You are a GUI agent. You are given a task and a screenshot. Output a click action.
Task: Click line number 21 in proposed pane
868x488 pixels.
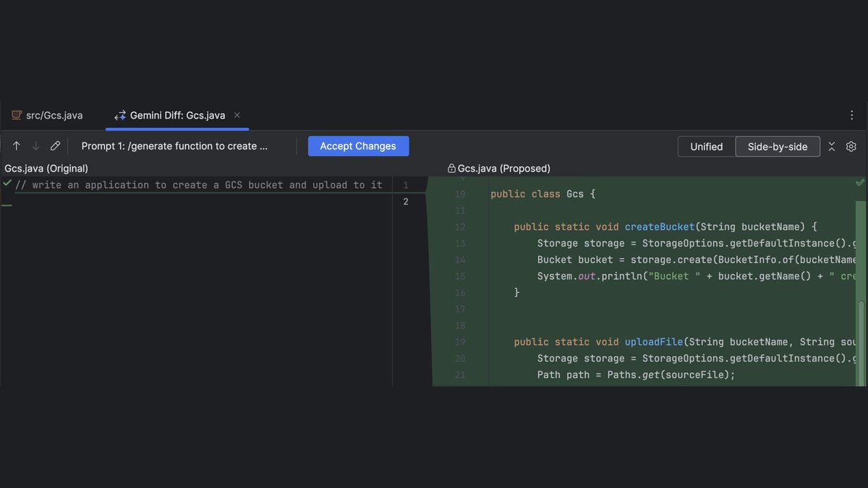click(460, 375)
